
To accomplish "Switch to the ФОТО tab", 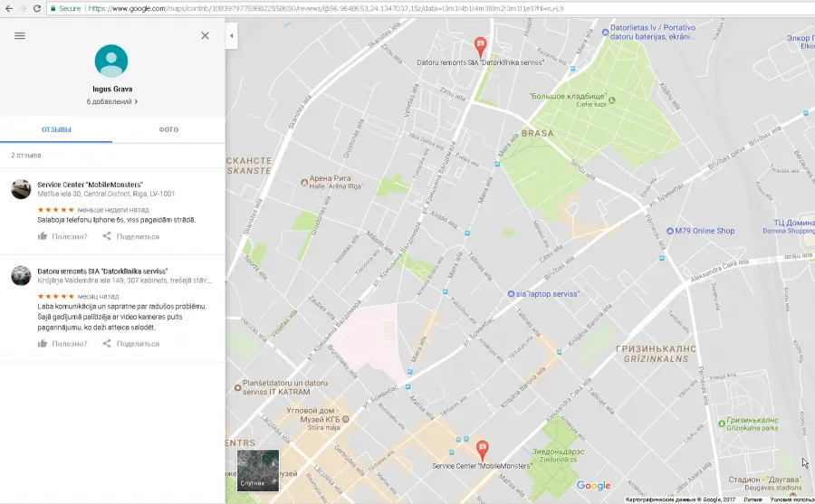I will coord(168,129).
